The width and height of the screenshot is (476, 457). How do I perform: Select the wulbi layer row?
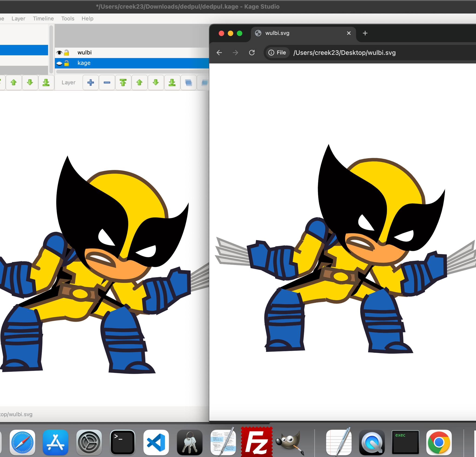pos(132,53)
